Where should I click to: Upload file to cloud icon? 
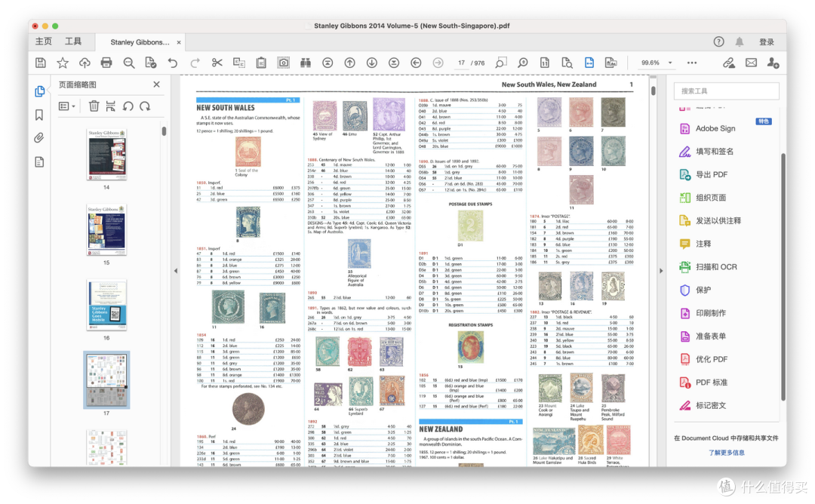click(x=85, y=63)
